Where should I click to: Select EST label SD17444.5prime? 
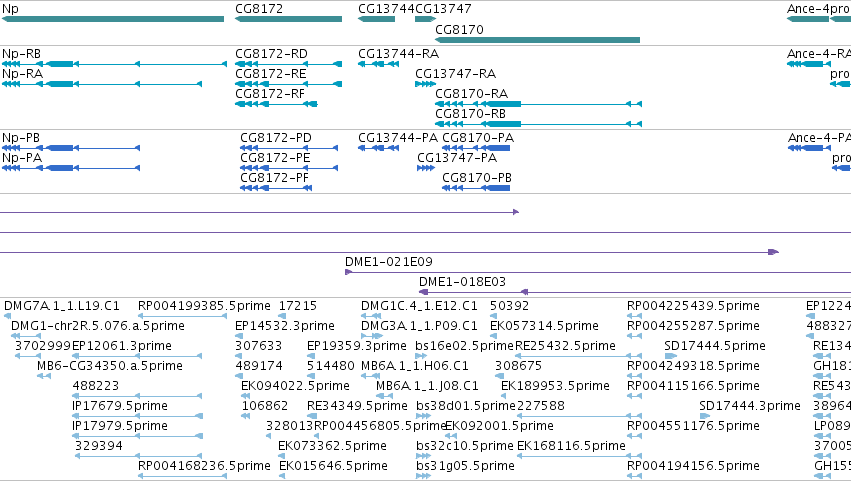pos(715,346)
